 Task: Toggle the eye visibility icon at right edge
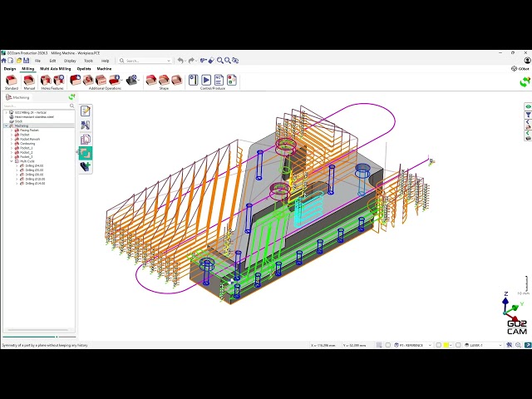coord(528,106)
